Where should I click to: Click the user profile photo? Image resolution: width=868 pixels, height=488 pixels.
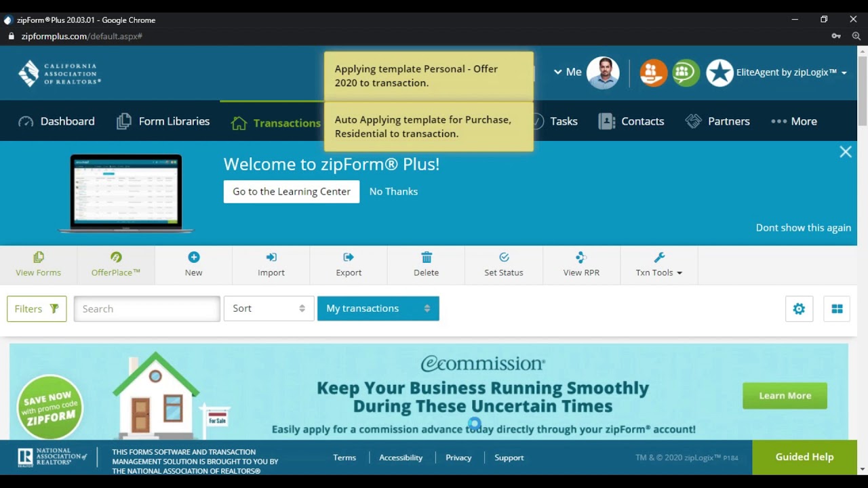[603, 73]
